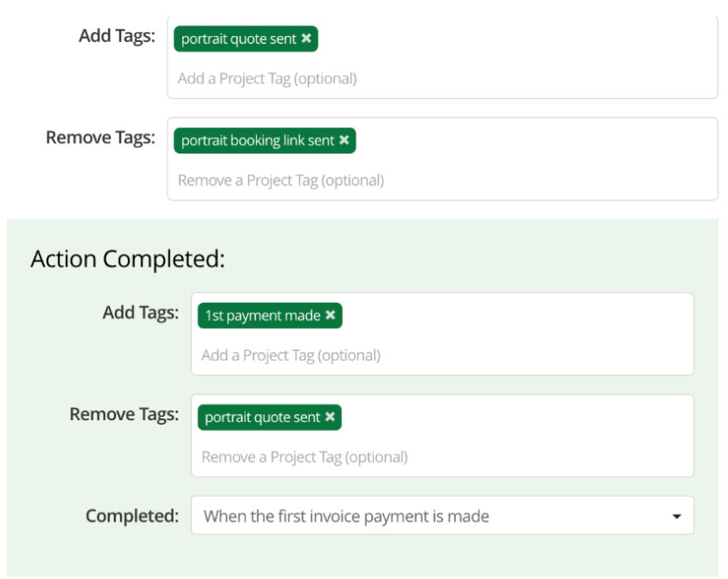The height and width of the screenshot is (579, 728).
Task: Click the upper 'Remove Tags:' label
Action: (101, 138)
